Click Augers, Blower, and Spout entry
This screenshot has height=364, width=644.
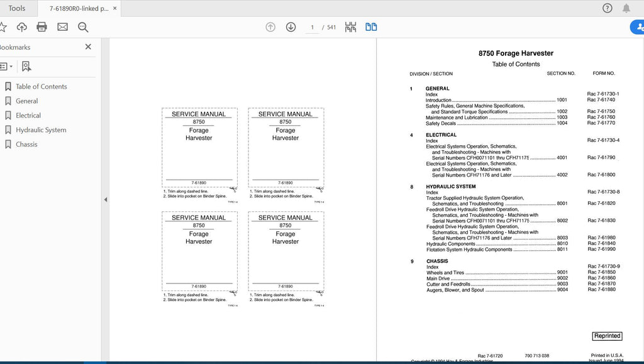tap(497, 290)
